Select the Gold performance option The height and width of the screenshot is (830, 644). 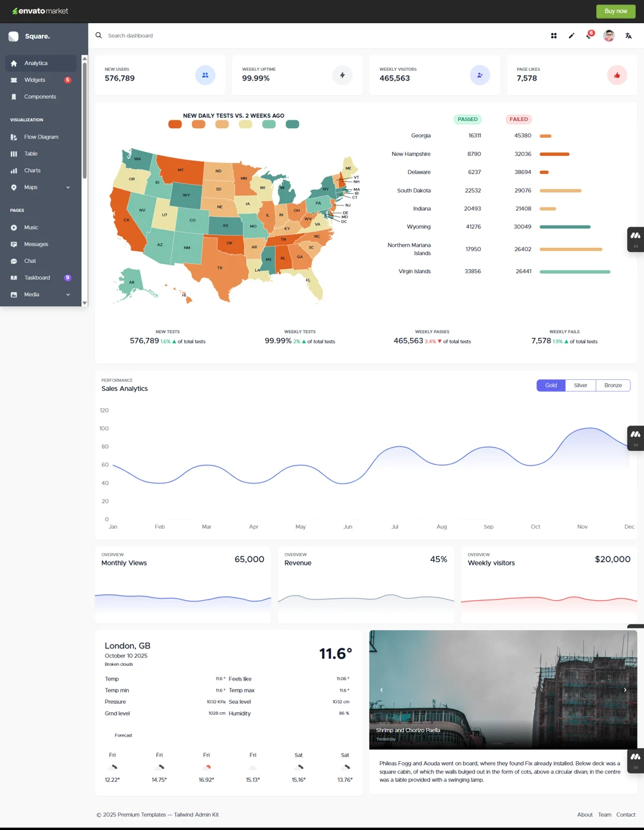(551, 385)
